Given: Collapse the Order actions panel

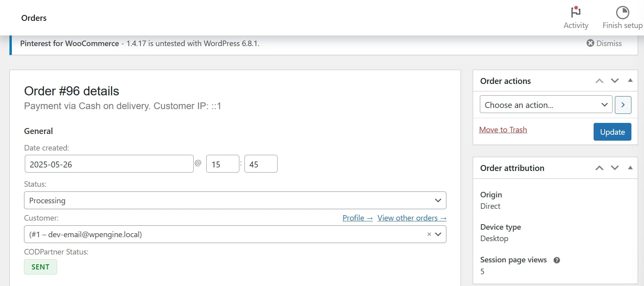Looking at the screenshot, I should tap(630, 80).
